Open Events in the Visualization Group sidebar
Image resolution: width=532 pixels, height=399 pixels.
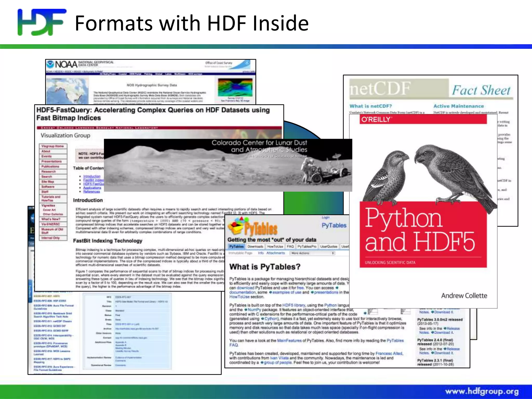tap(53, 156)
